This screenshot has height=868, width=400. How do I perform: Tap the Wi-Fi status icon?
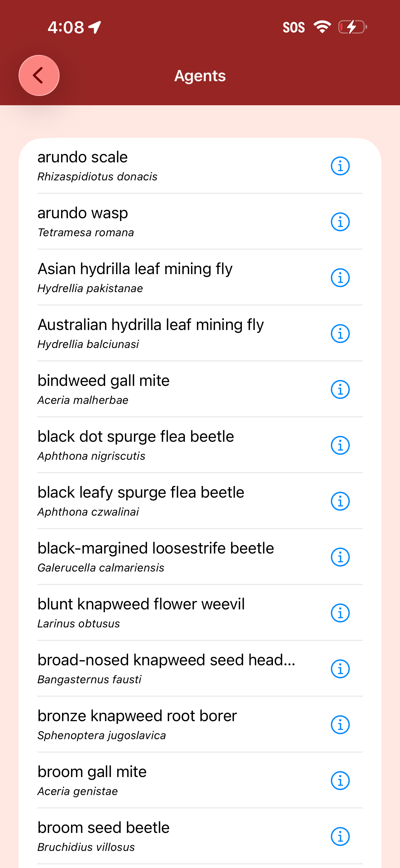[322, 27]
